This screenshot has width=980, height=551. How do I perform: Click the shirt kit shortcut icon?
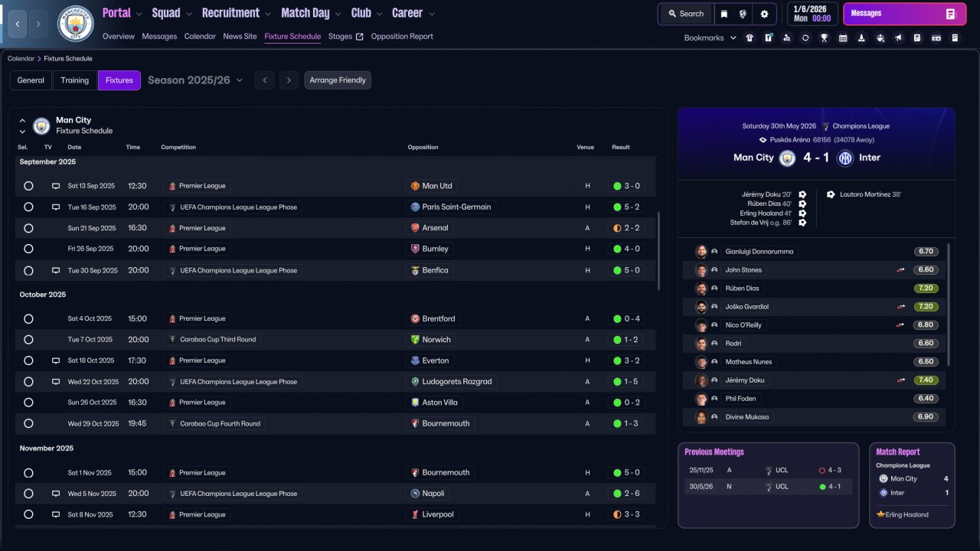750,37
